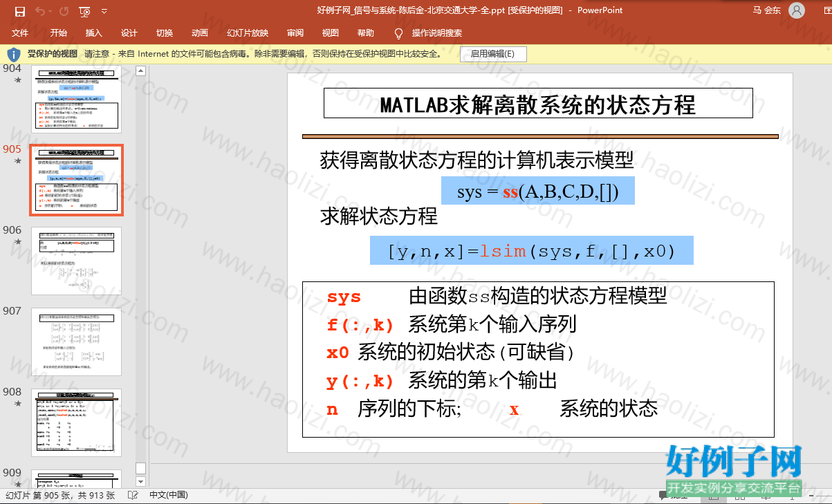Click the text 求解状态方程

(379, 216)
